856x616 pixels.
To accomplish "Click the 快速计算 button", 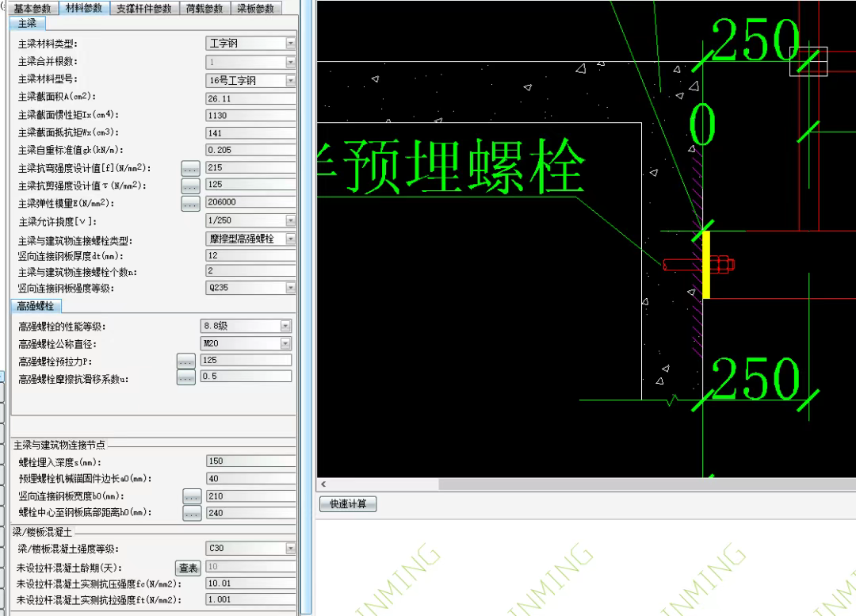I will (x=348, y=504).
